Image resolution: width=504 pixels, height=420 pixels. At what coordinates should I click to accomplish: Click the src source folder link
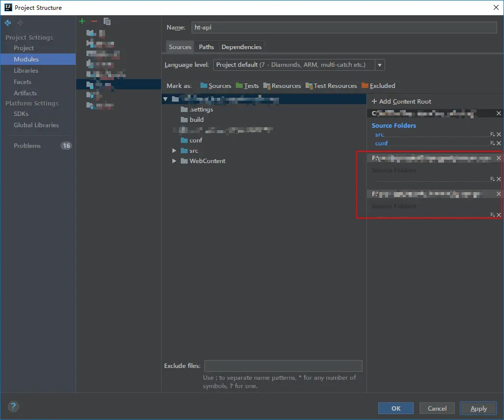[x=379, y=135]
